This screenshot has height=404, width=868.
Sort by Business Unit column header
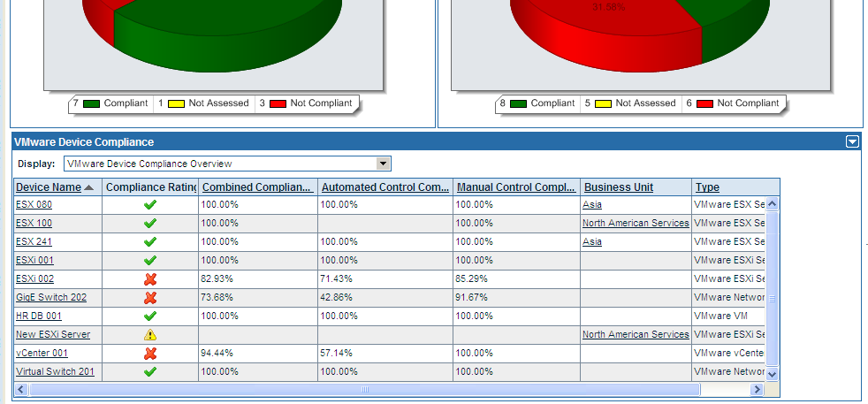(x=619, y=187)
